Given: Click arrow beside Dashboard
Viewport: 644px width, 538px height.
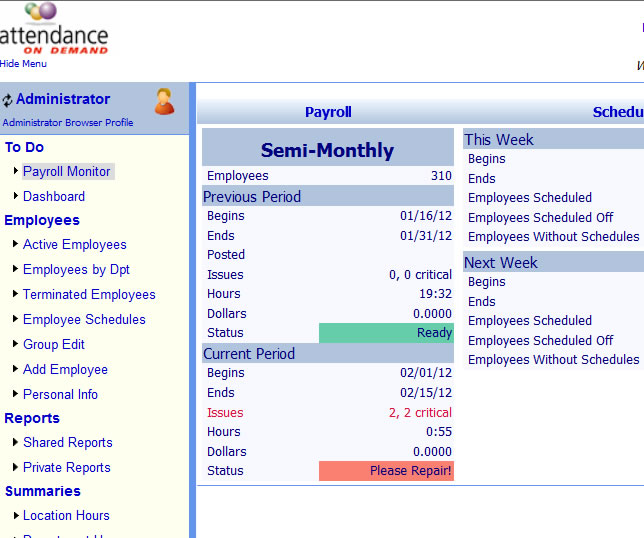Looking at the screenshot, I should point(16,195).
